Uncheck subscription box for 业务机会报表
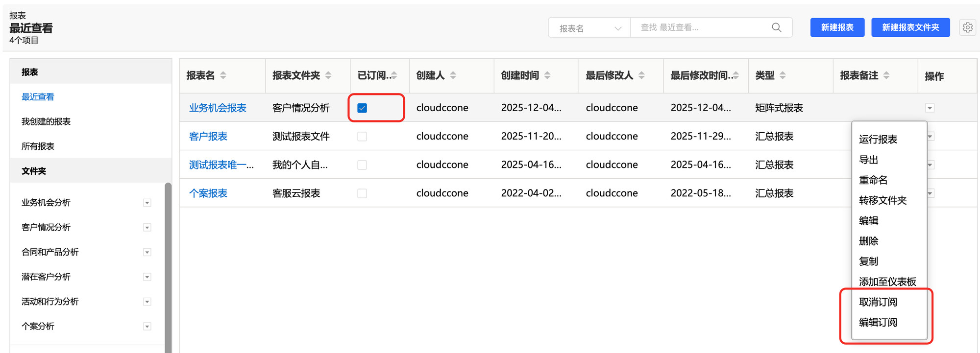 coord(362,108)
